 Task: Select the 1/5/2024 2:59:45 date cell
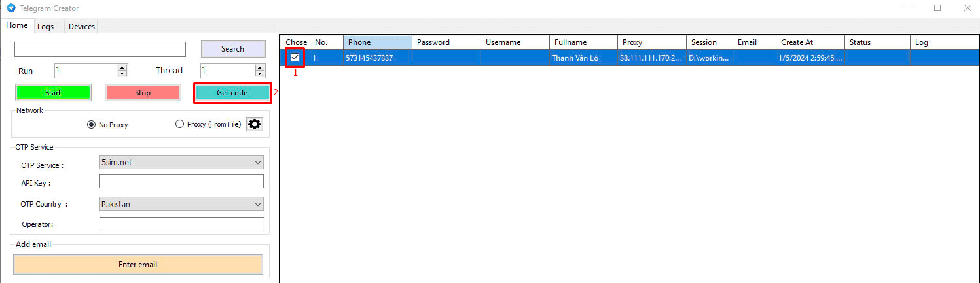[x=810, y=58]
